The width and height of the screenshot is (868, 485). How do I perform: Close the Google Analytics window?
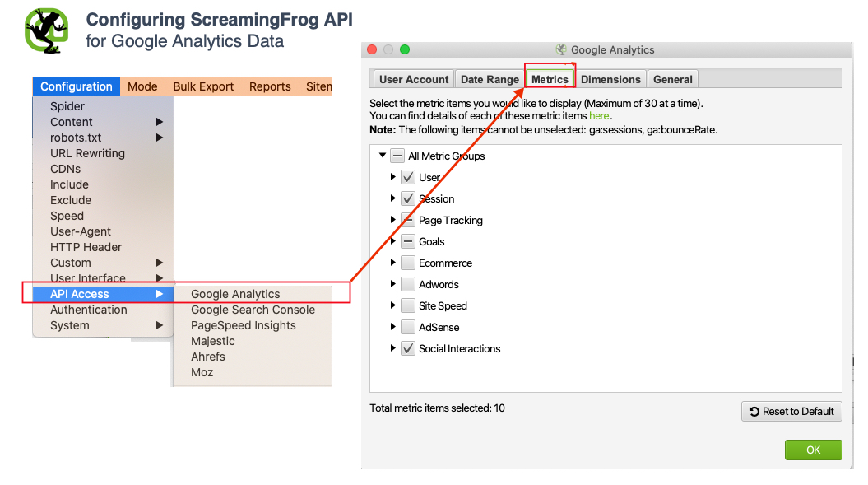click(x=372, y=50)
